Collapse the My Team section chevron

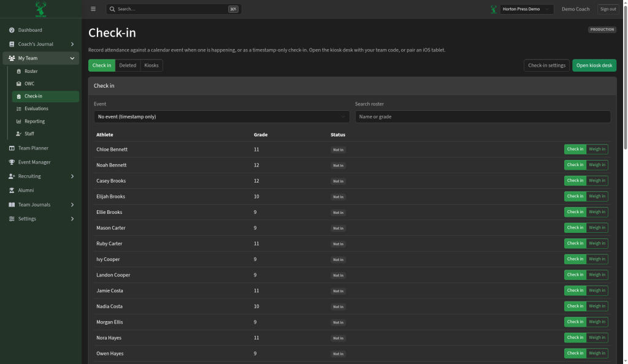point(72,58)
